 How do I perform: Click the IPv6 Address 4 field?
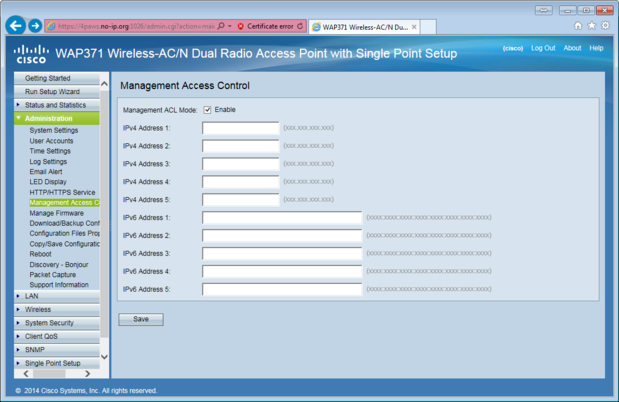[282, 272]
